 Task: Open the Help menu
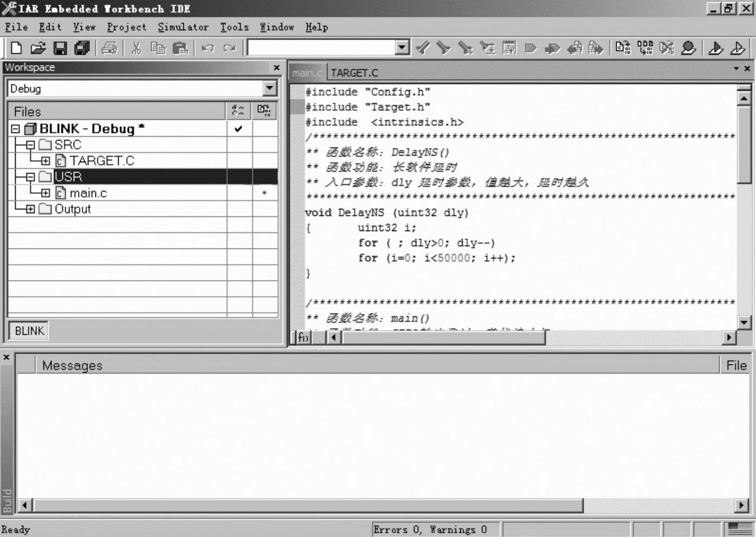(316, 27)
